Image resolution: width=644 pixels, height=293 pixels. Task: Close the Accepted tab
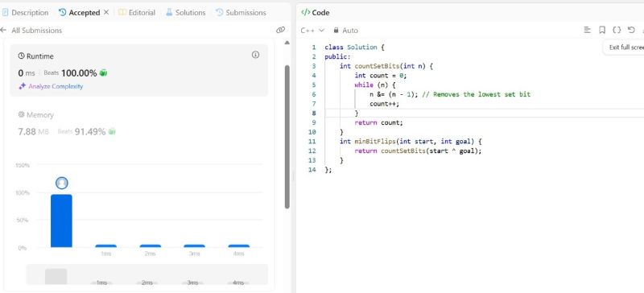pyautogui.click(x=106, y=12)
